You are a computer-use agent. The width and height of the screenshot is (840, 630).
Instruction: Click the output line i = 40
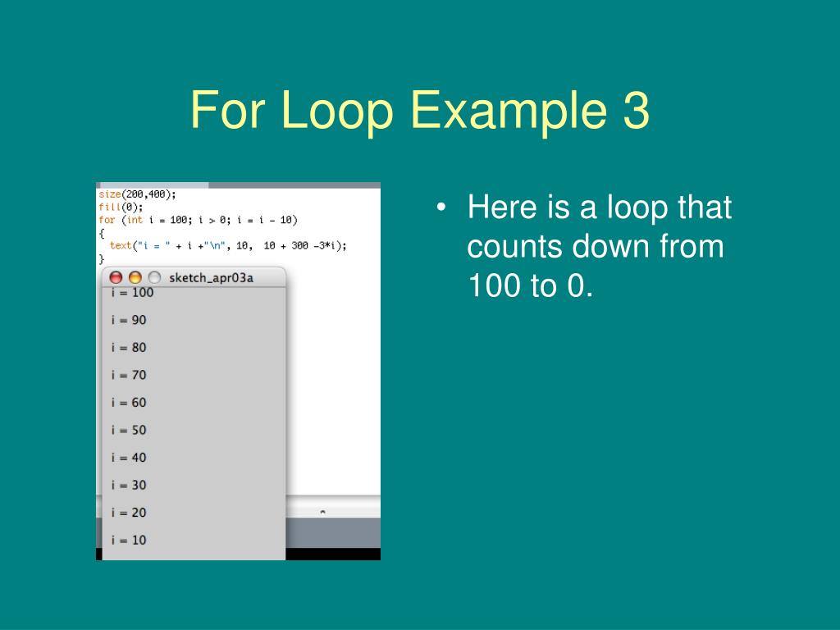[x=129, y=458]
